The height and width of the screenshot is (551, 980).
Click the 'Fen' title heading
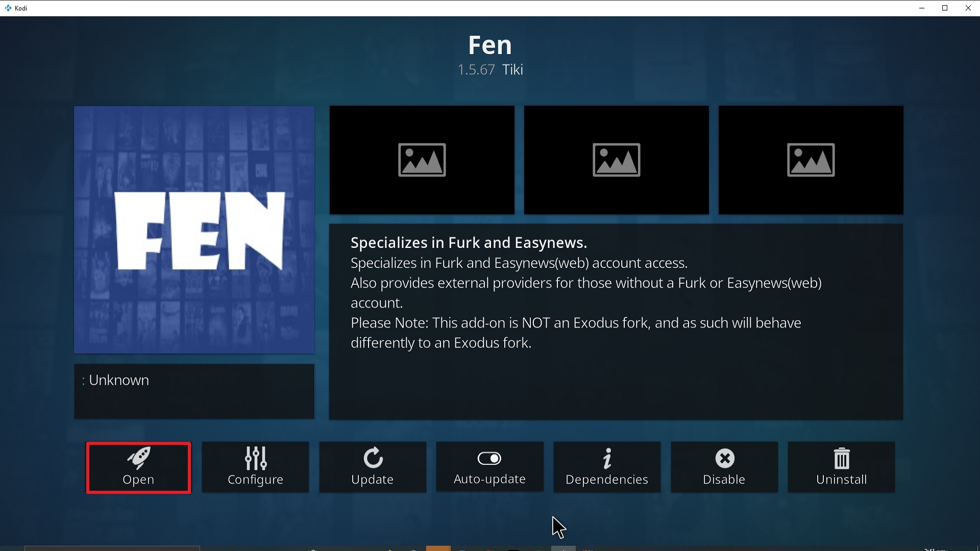490,45
